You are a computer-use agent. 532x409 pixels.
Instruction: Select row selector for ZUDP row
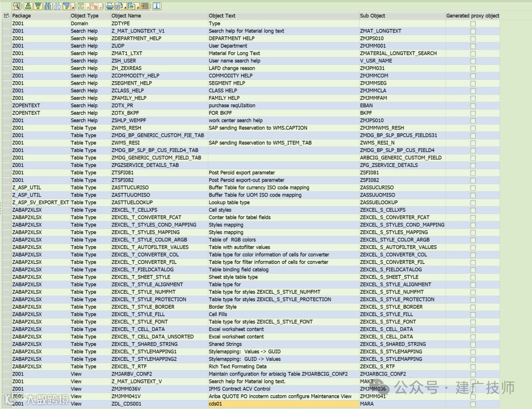[x=6, y=46]
